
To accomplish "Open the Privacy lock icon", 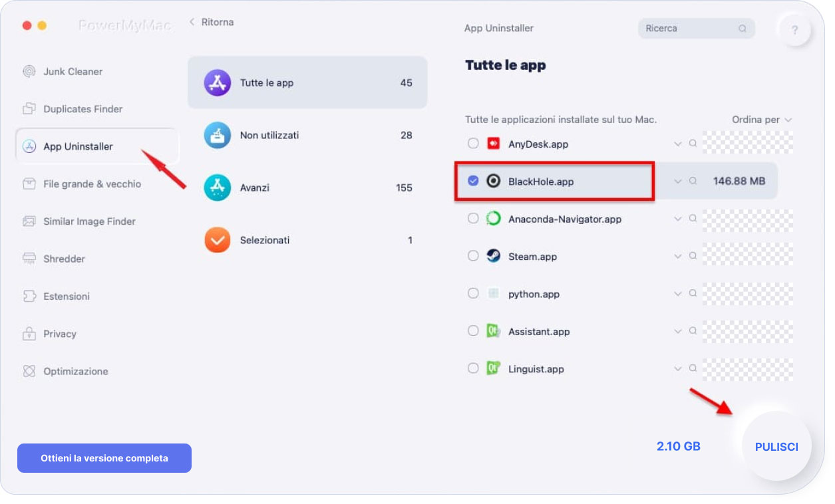I will (x=29, y=334).
